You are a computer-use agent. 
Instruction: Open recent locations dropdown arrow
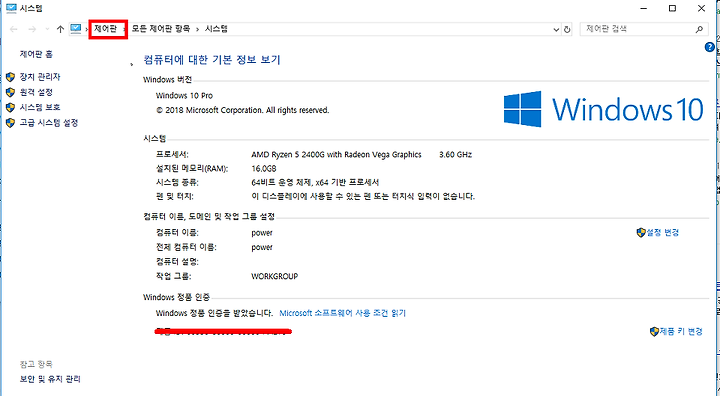(x=47, y=29)
